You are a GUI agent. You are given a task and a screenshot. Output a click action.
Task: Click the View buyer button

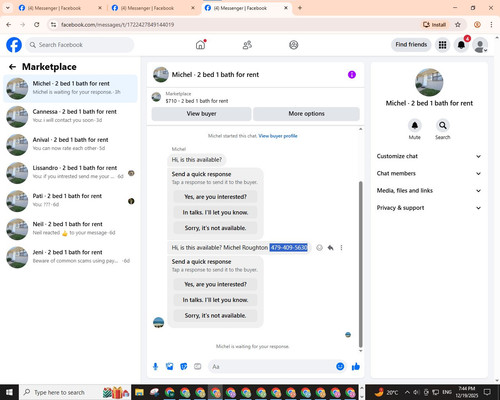click(x=201, y=114)
